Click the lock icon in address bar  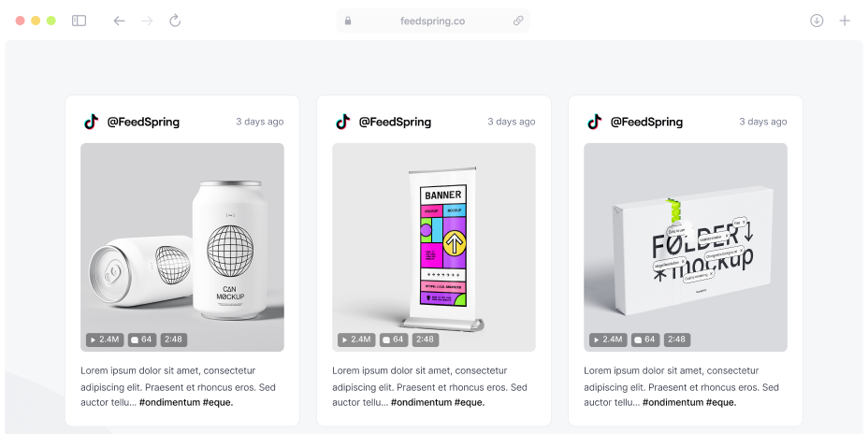pyautogui.click(x=348, y=21)
